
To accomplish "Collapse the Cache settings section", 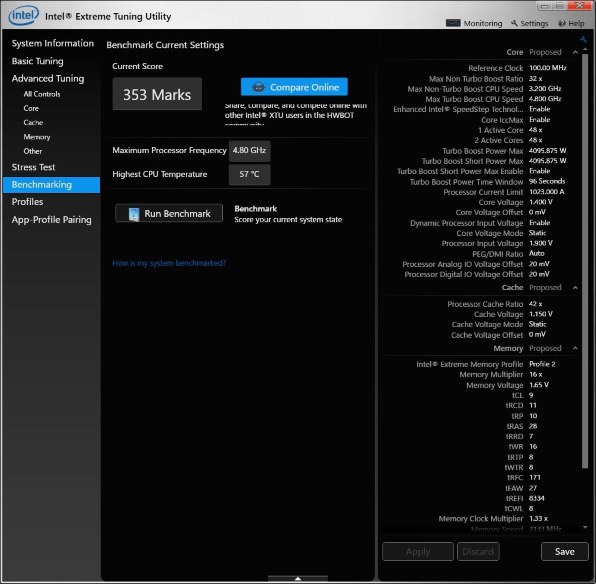I will tap(575, 288).
